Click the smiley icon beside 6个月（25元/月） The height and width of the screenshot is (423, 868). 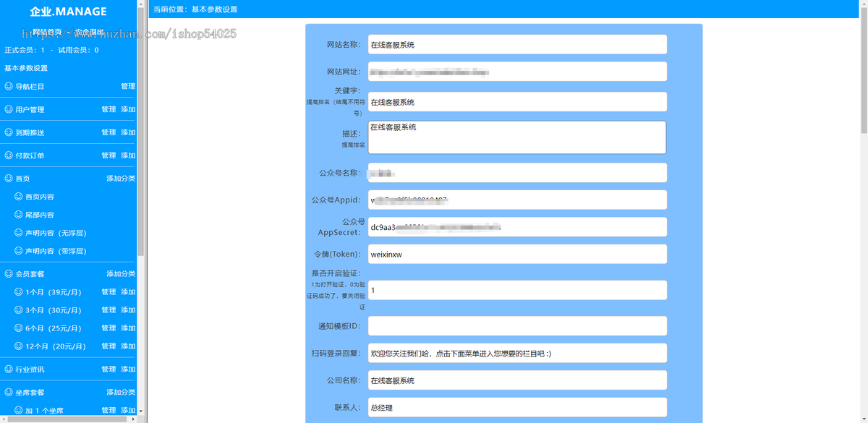click(19, 328)
